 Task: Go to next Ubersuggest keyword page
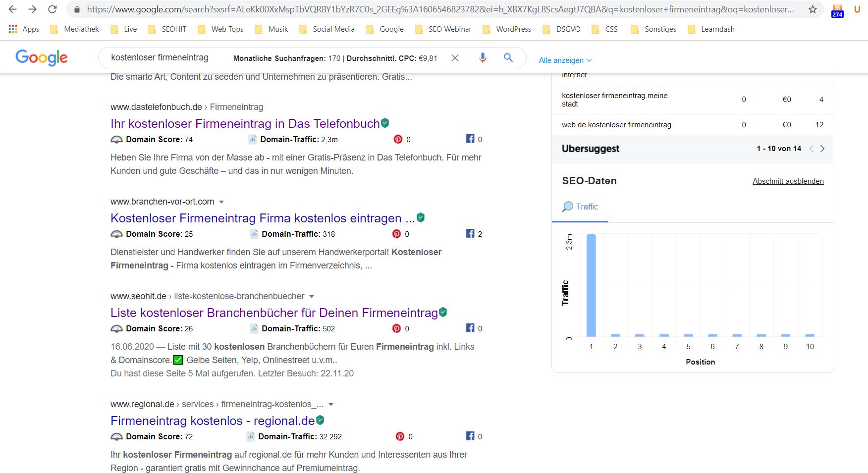(x=822, y=149)
